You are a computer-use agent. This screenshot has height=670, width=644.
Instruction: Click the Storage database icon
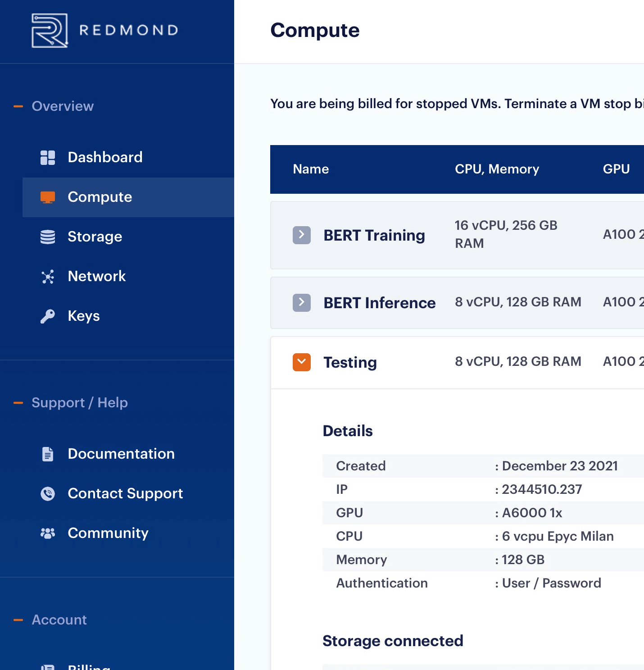[x=48, y=237]
